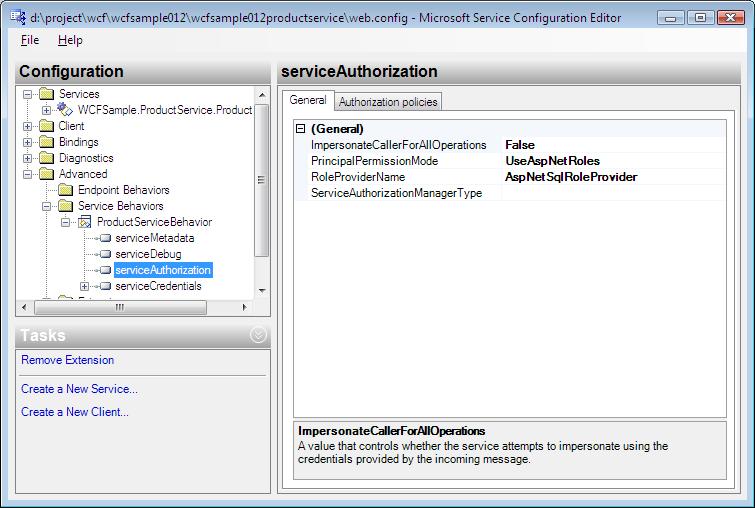Expand the Client tree node

pyautogui.click(x=27, y=127)
